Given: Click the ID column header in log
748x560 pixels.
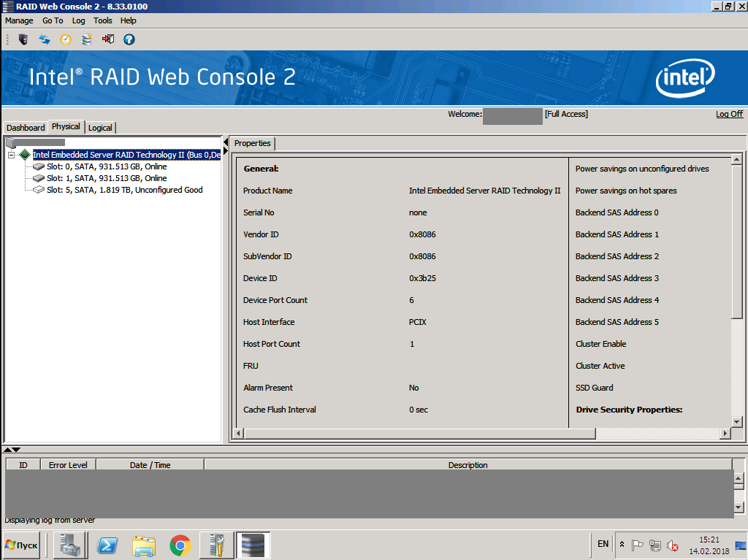Looking at the screenshot, I should [x=23, y=464].
